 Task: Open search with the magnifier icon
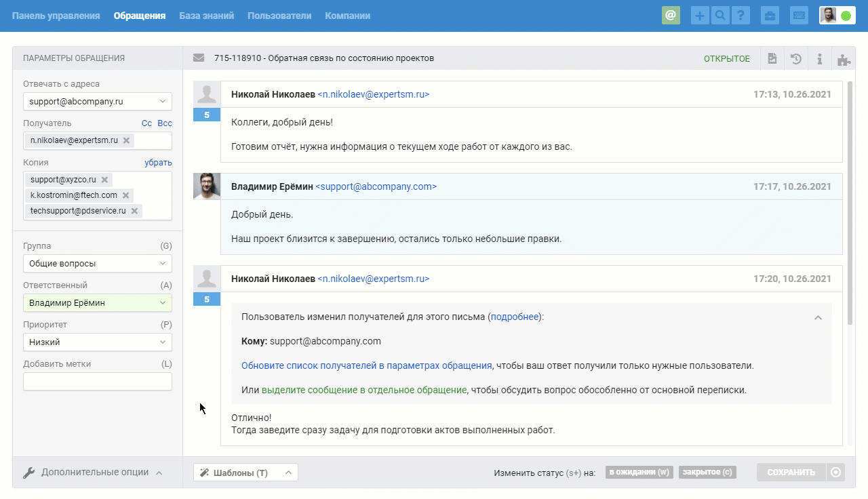720,16
